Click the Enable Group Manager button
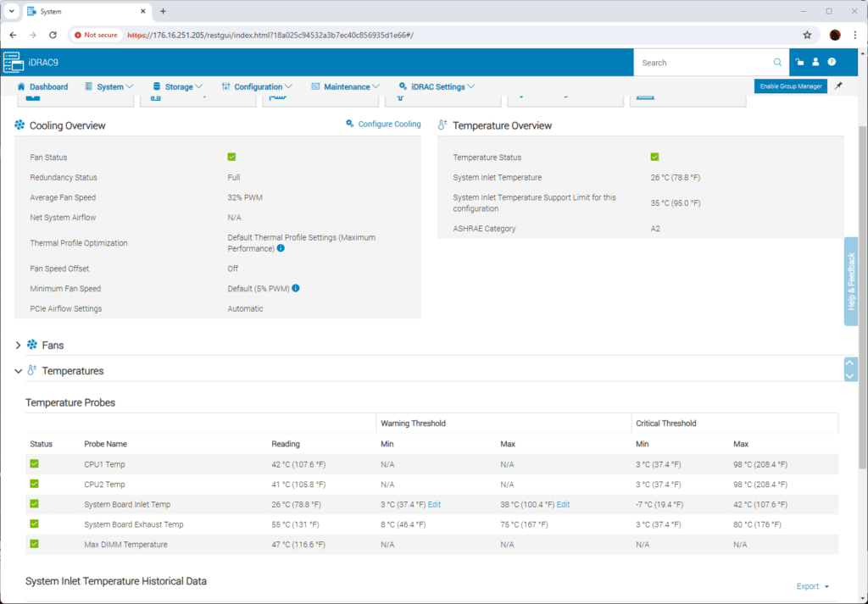The image size is (868, 604). (x=791, y=86)
